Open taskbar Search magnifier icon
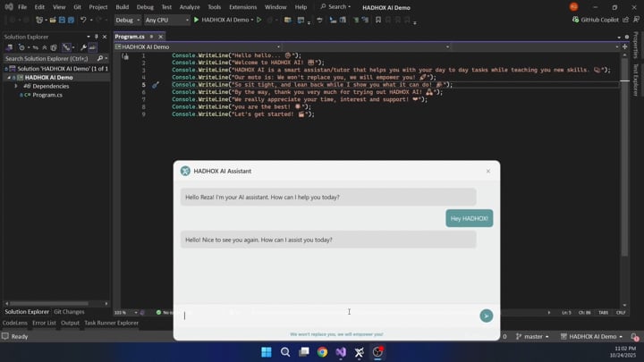Image resolution: width=644 pixels, height=362 pixels. (x=285, y=352)
